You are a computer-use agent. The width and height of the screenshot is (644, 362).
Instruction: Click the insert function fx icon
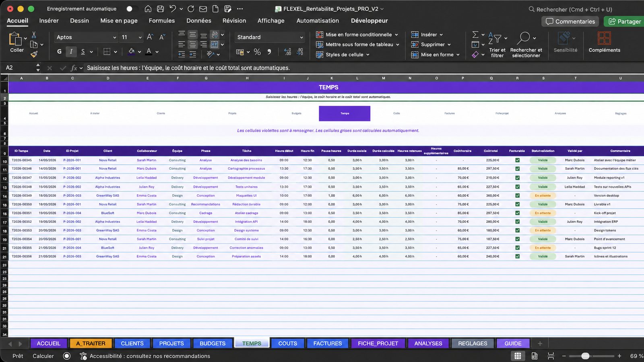point(74,68)
